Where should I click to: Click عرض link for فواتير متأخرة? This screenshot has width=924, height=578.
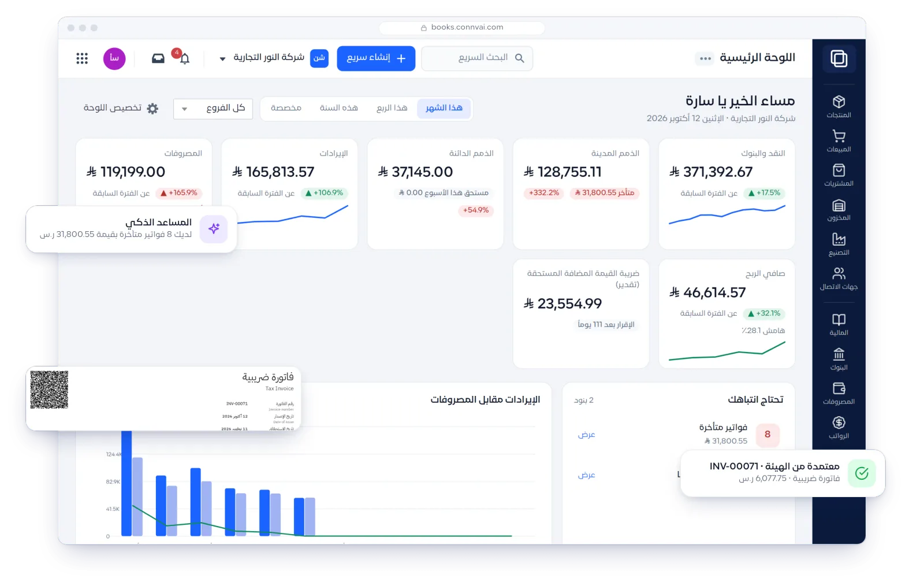pos(586,435)
